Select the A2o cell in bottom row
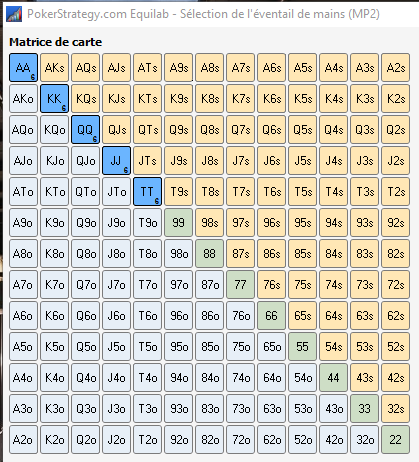The image size is (419, 462). click(23, 440)
